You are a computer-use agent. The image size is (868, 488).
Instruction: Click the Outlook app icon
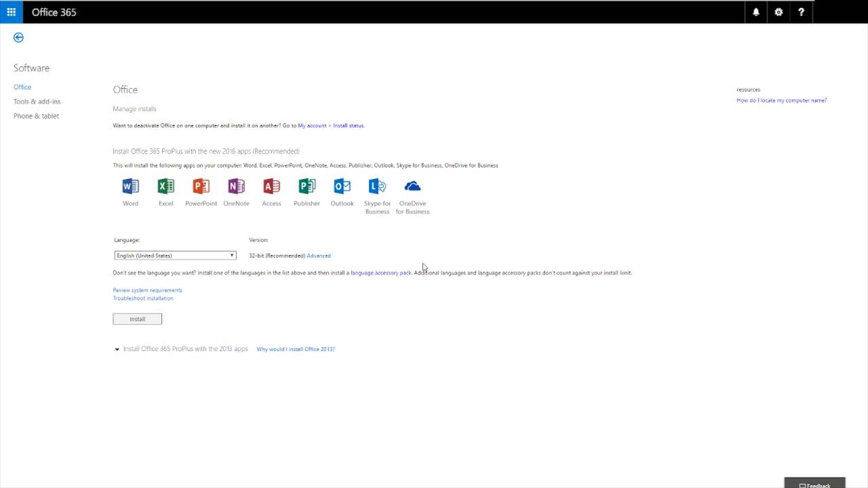pos(342,186)
